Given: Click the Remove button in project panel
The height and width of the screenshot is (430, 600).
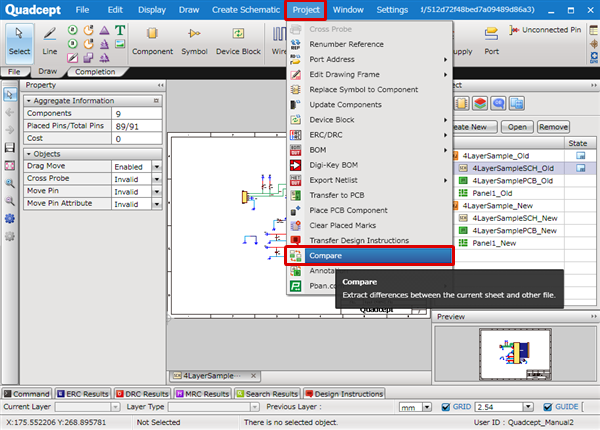Looking at the screenshot, I should (x=553, y=127).
